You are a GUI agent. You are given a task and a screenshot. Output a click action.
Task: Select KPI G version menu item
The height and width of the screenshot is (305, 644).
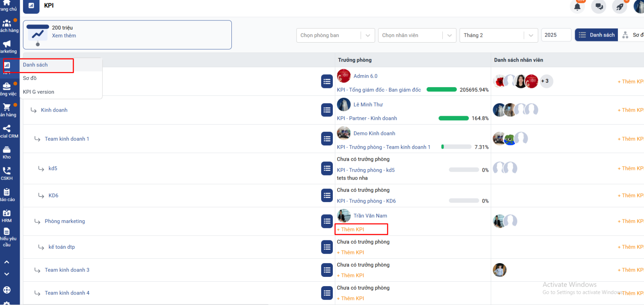point(39,92)
